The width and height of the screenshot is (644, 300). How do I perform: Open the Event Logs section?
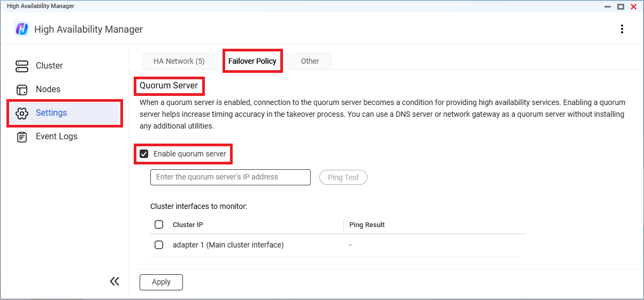pos(56,137)
